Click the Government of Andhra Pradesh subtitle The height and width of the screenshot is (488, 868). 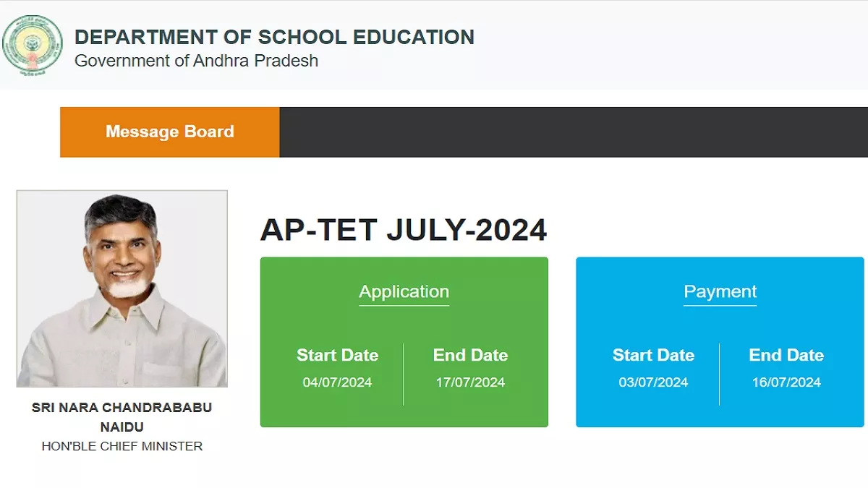[x=196, y=61]
